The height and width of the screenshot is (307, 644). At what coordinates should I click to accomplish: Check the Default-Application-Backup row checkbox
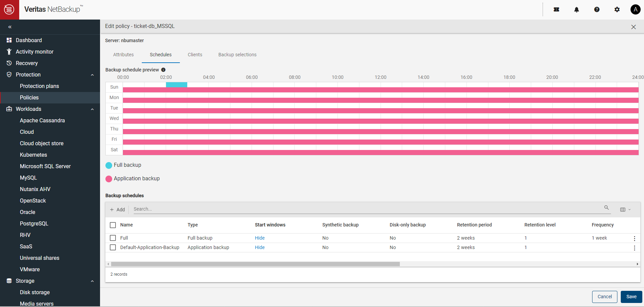(x=112, y=247)
